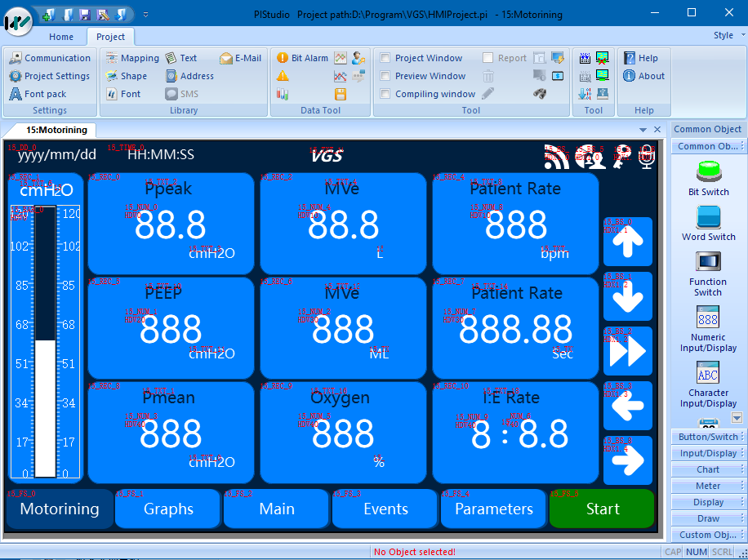The width and height of the screenshot is (748, 560).
Task: Select the yyyy/mm/dd date display
Action: click(x=57, y=154)
